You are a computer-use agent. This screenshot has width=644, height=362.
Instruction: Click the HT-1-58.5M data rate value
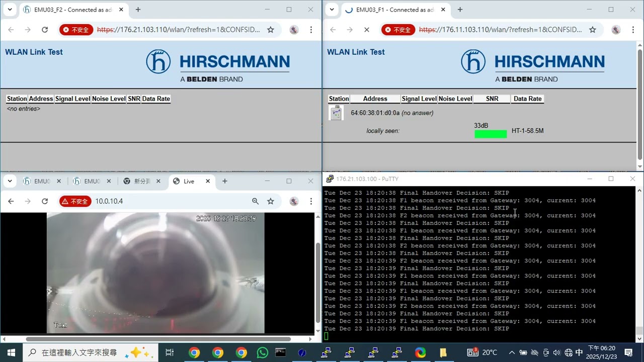[x=527, y=131]
